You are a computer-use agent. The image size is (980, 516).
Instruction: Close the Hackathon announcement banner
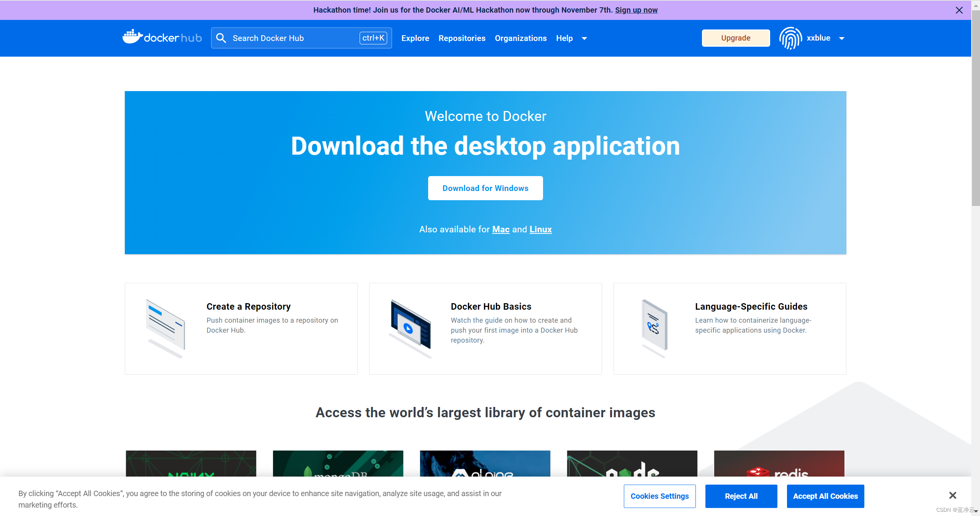[x=959, y=10]
